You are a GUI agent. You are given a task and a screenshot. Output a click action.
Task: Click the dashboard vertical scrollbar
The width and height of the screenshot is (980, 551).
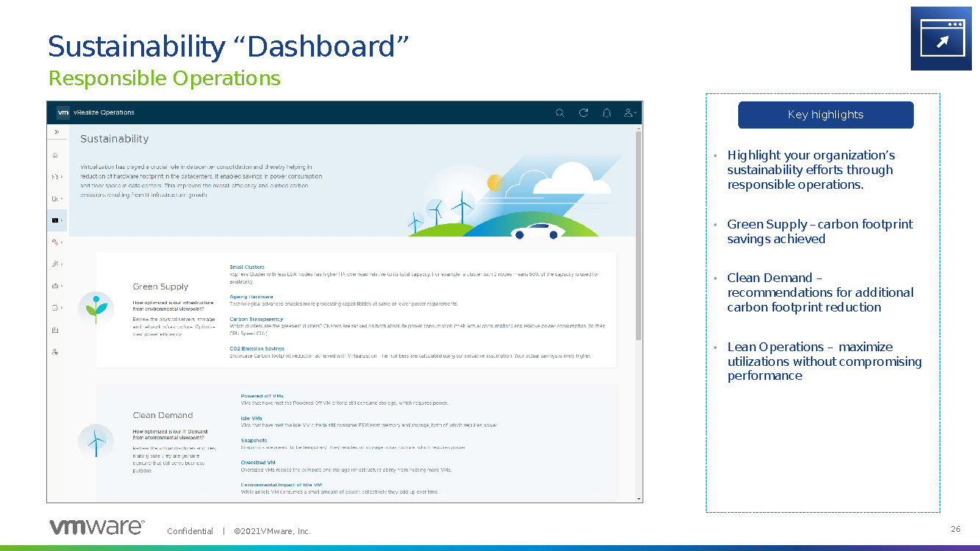638,235
